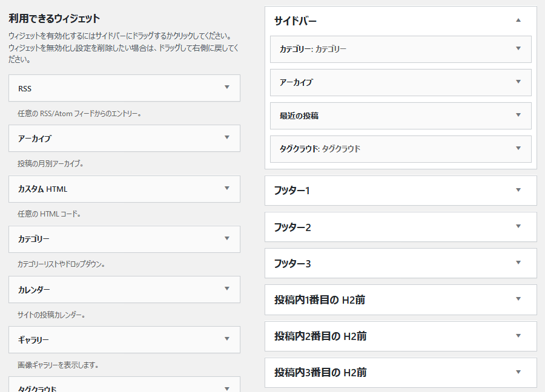The width and height of the screenshot is (545, 392).
Task: Expand the RSS widget arrow
Action: click(x=227, y=87)
